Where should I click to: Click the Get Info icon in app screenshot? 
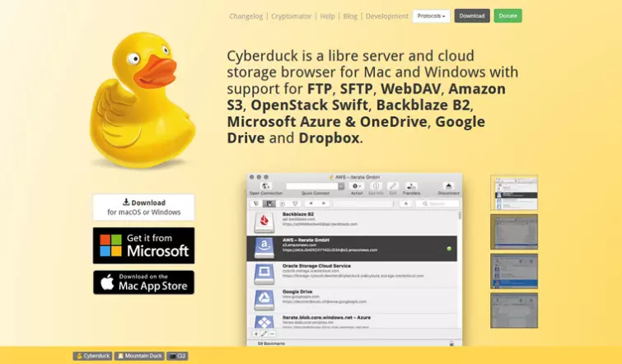click(x=376, y=186)
